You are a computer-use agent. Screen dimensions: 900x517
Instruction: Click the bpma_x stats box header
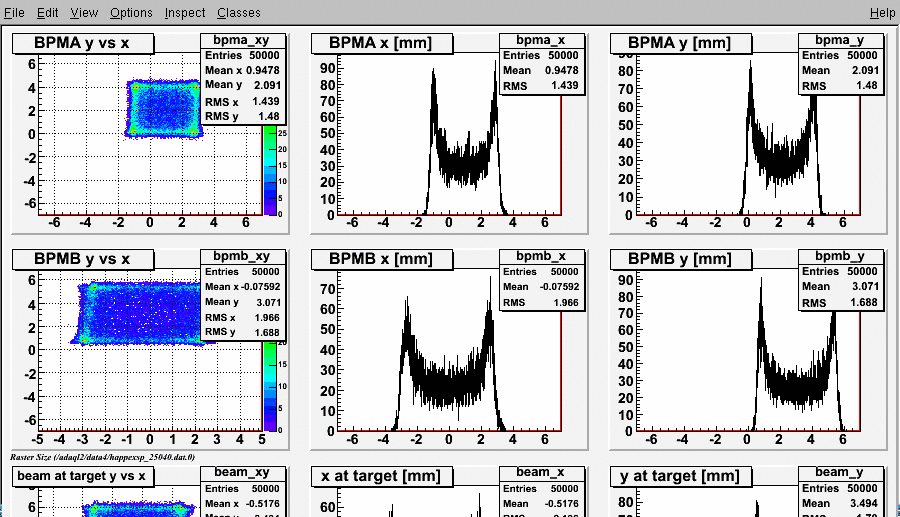coord(541,40)
